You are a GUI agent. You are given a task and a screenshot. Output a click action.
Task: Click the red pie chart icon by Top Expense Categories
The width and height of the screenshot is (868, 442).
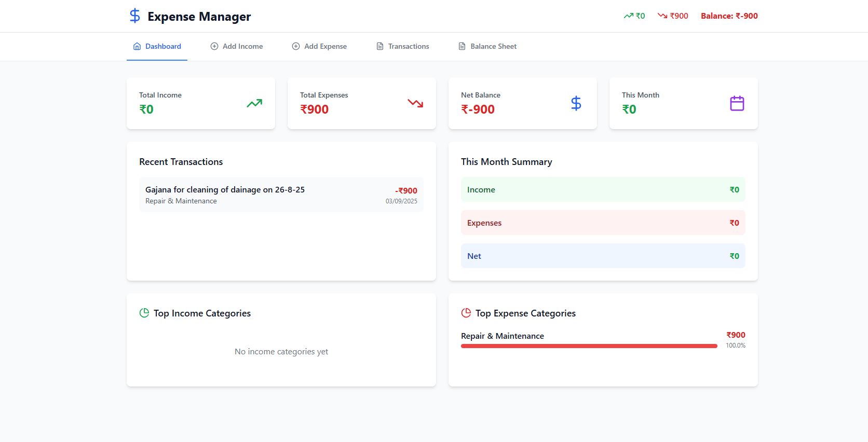point(466,313)
